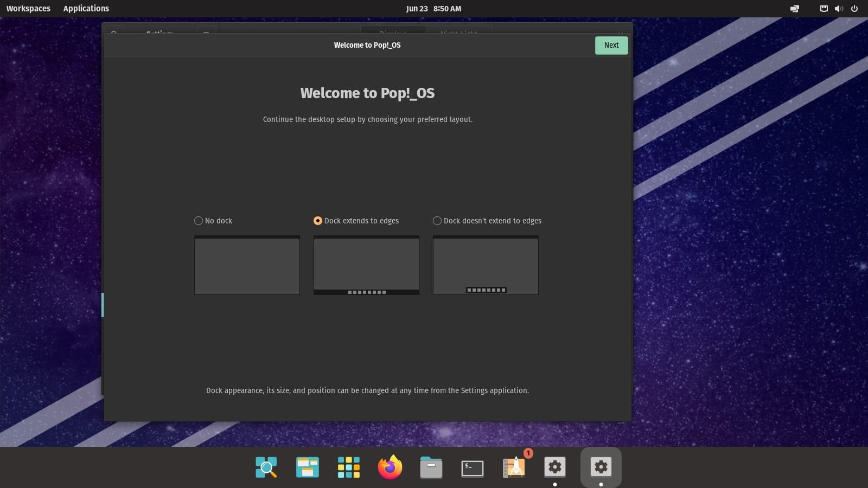868x488 pixels.
Task: Open Pop!_Shop rocket icon with notification badge
Action: [x=514, y=467]
